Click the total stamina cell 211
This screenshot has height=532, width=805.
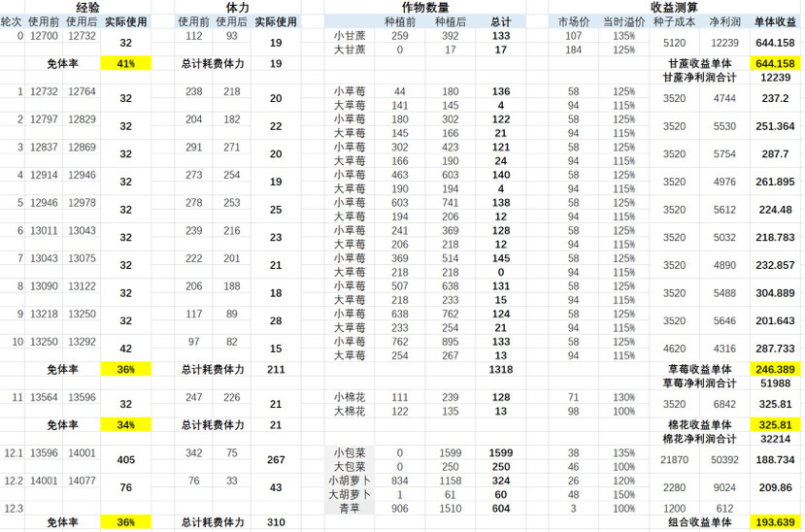[x=276, y=369]
